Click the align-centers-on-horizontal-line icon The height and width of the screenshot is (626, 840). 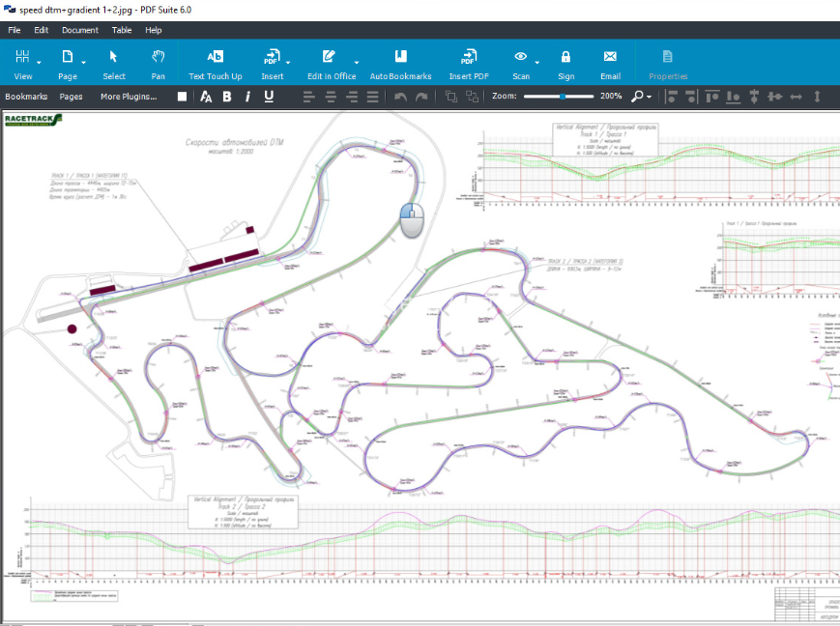774,97
